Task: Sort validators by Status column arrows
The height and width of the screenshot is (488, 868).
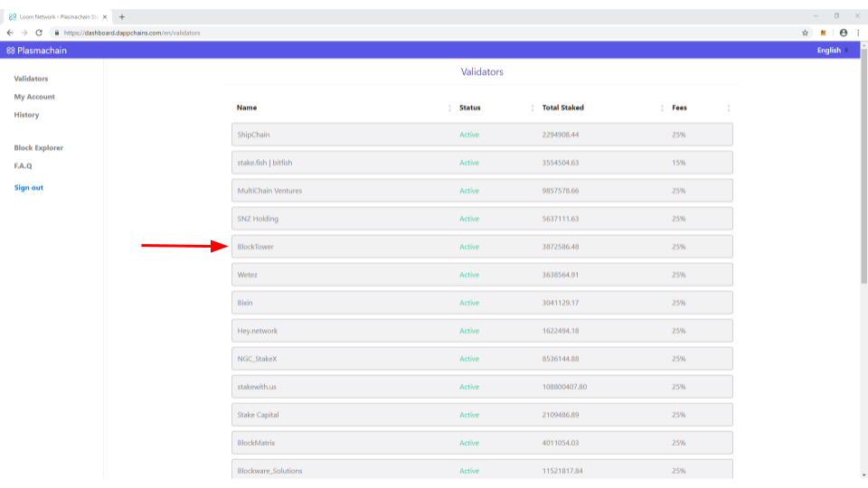Action: [533, 108]
